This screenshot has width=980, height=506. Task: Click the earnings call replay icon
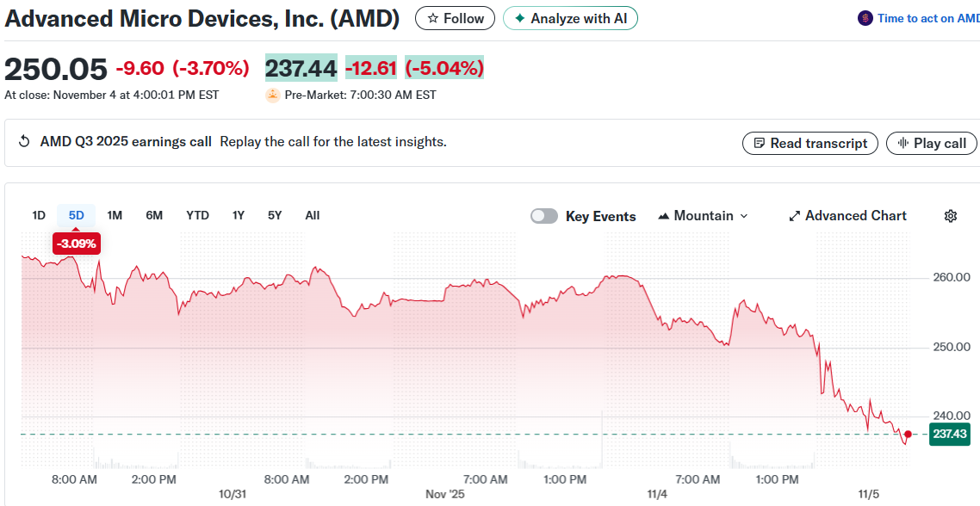[x=24, y=142]
